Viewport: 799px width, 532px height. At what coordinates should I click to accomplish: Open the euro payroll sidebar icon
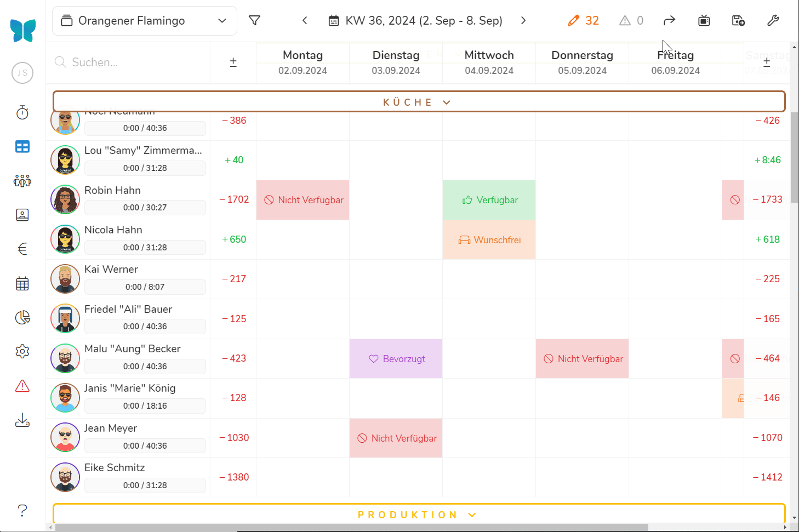[22, 249]
